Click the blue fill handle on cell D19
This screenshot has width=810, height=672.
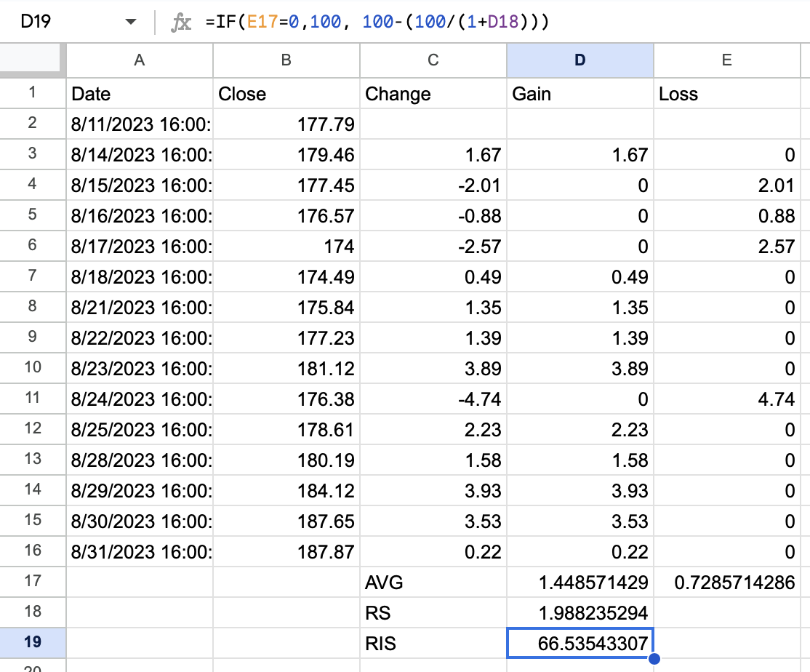pos(654,658)
